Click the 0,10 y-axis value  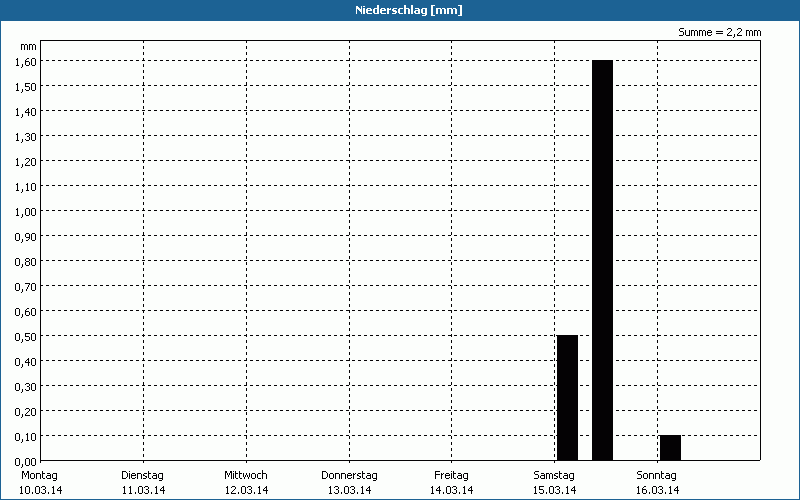(x=26, y=437)
